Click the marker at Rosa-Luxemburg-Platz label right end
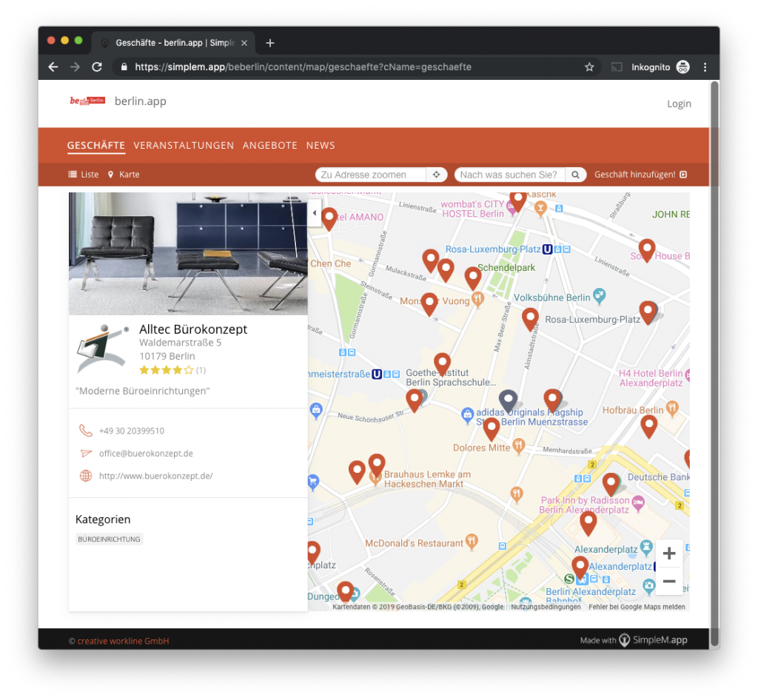Viewport: 758px width, 700px height. coord(648,312)
